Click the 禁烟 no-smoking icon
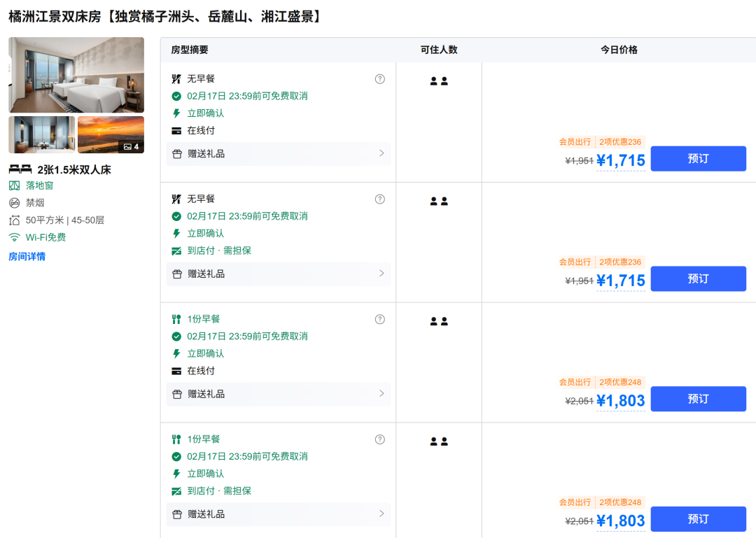Image resolution: width=756 pixels, height=538 pixels. pos(15,203)
